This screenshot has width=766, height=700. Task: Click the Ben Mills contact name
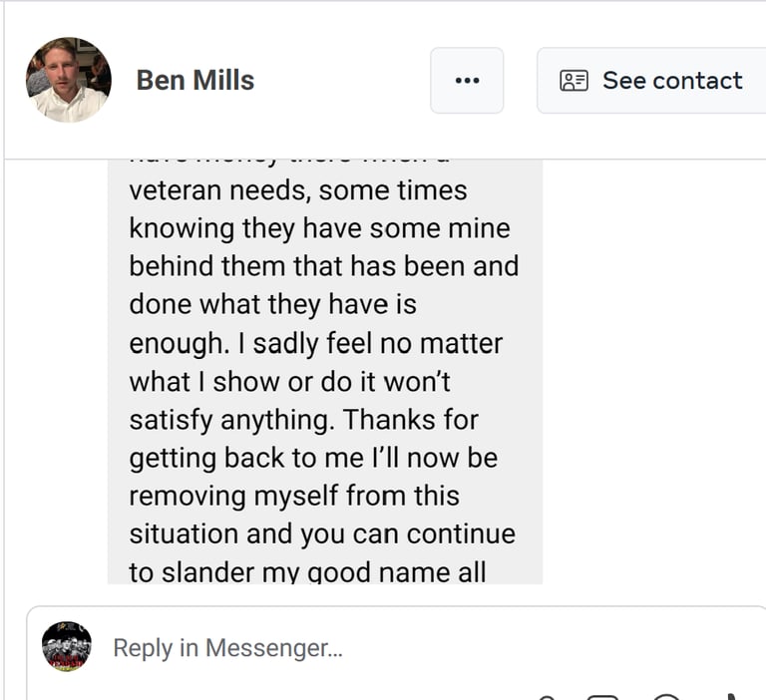pyautogui.click(x=194, y=80)
